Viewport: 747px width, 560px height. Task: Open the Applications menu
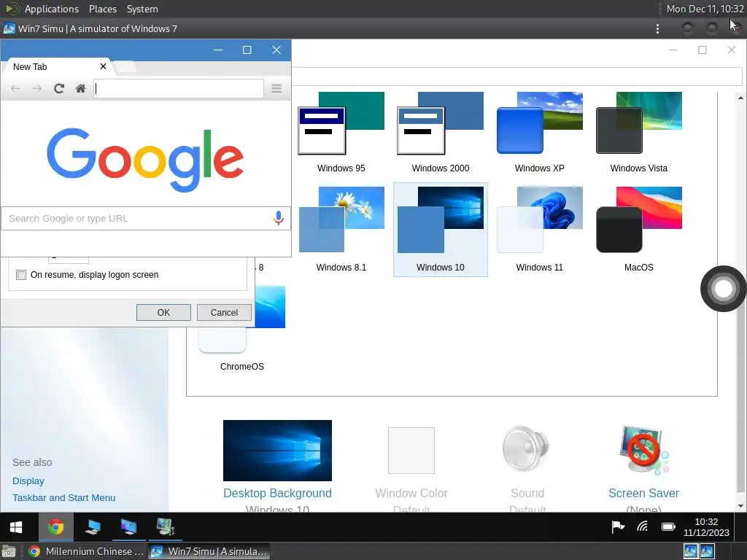52,9
